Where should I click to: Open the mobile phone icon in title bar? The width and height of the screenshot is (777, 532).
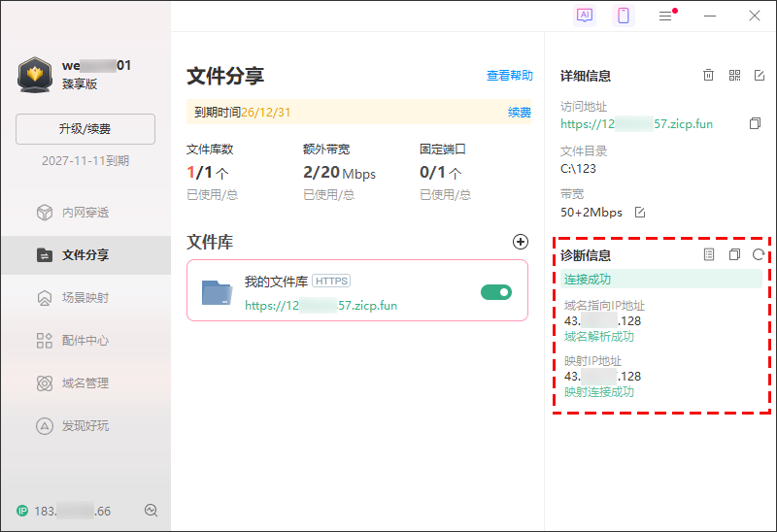(624, 16)
